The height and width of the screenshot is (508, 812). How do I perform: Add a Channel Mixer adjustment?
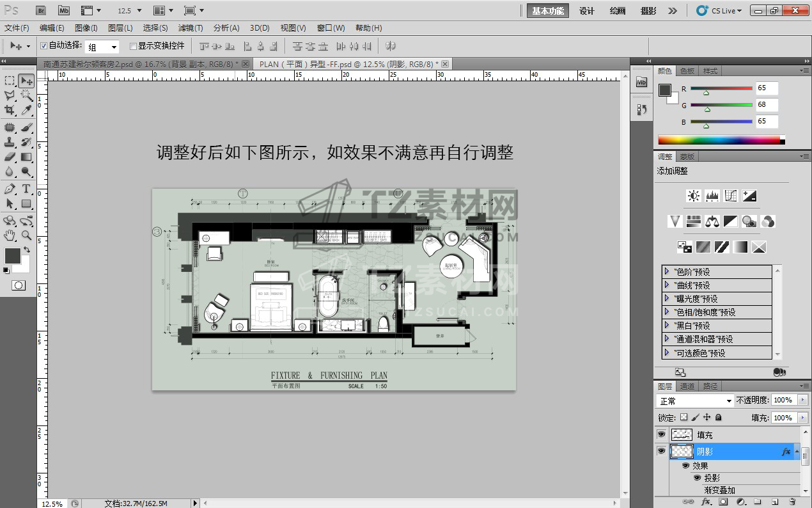(x=768, y=221)
